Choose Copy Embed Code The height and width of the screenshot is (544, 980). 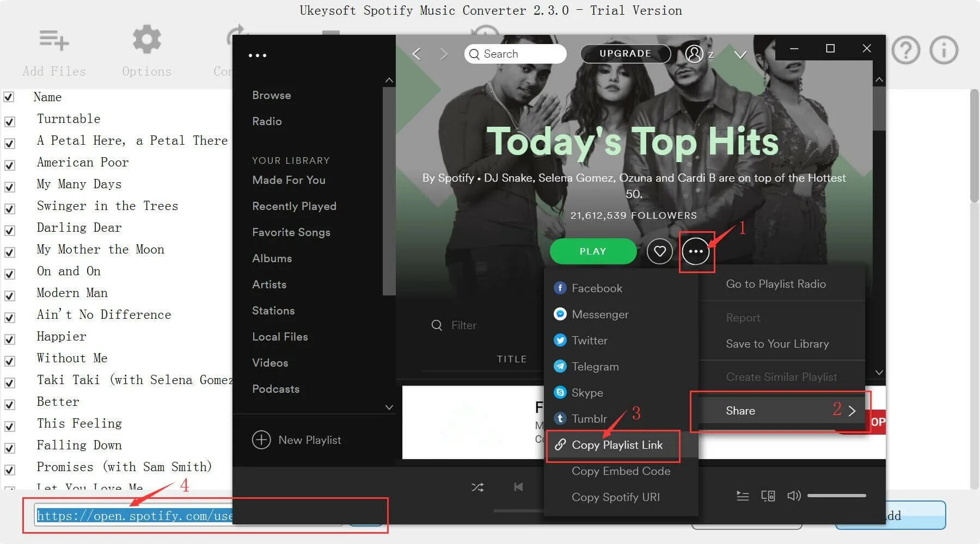[x=621, y=471]
